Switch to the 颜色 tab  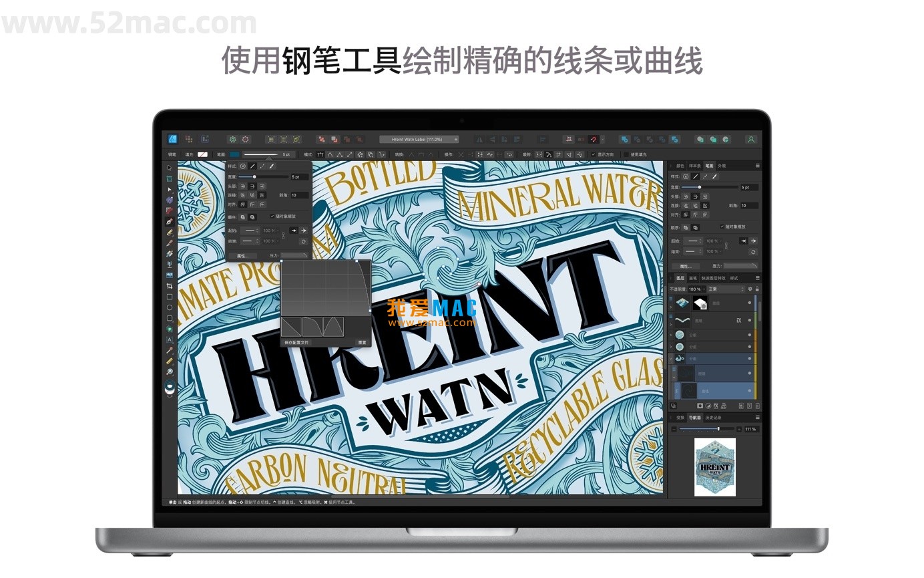680,166
